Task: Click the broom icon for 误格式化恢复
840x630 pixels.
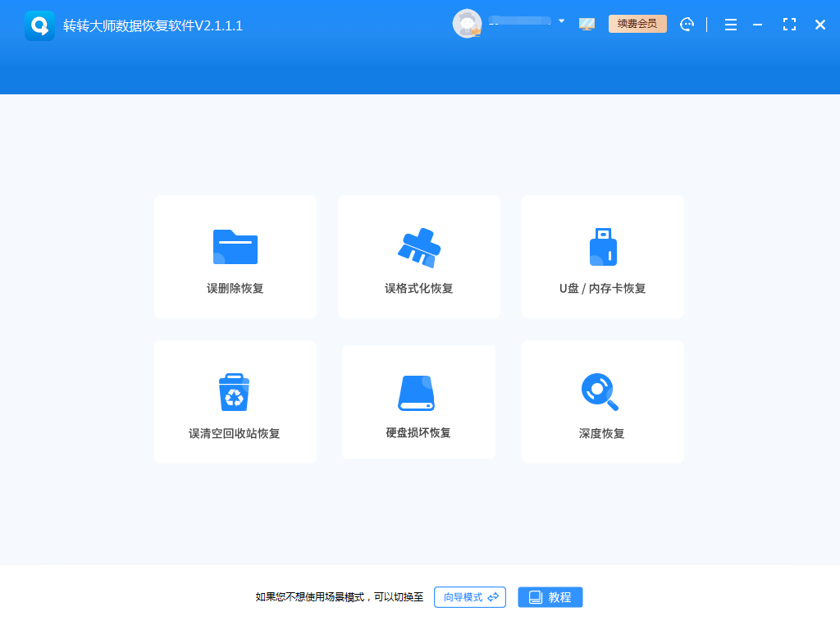Action: [x=419, y=248]
